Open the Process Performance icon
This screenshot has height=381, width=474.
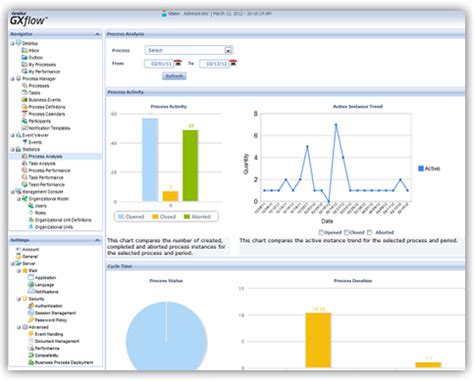(24, 170)
